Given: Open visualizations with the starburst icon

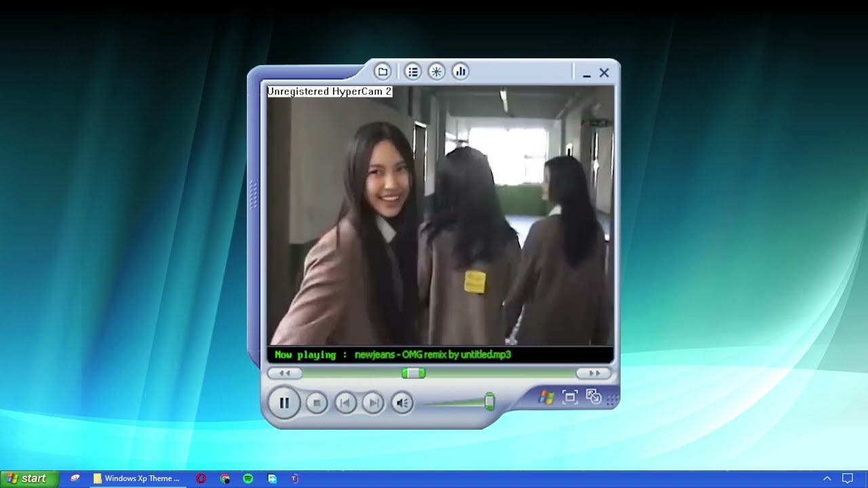Looking at the screenshot, I should pos(437,71).
